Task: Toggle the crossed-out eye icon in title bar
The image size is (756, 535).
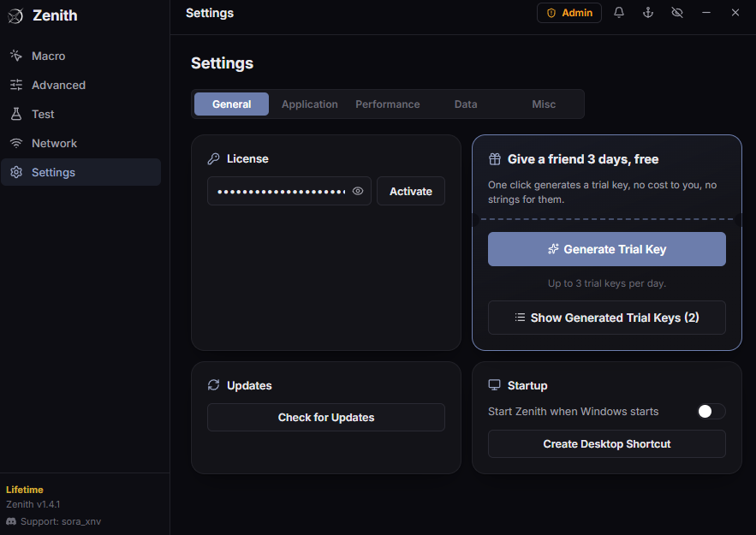Action: 677,13
